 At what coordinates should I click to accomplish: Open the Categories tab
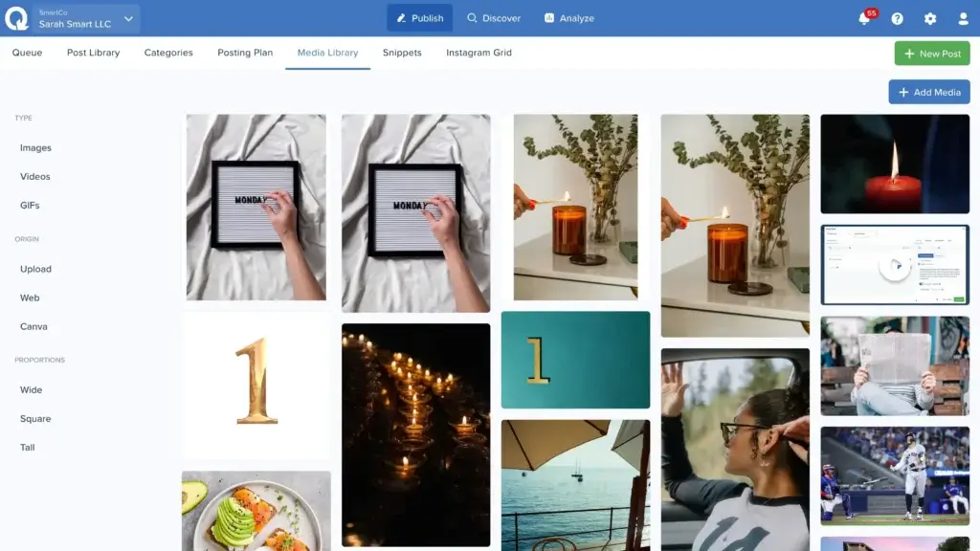click(168, 53)
